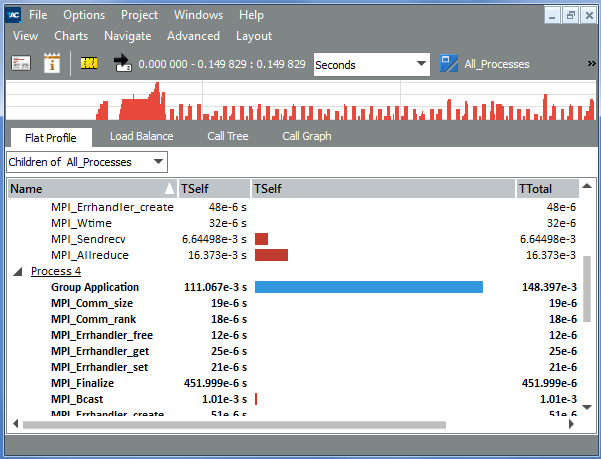Sort by the TSelf numeric column header
The width and height of the screenshot is (601, 459).
[x=214, y=189]
